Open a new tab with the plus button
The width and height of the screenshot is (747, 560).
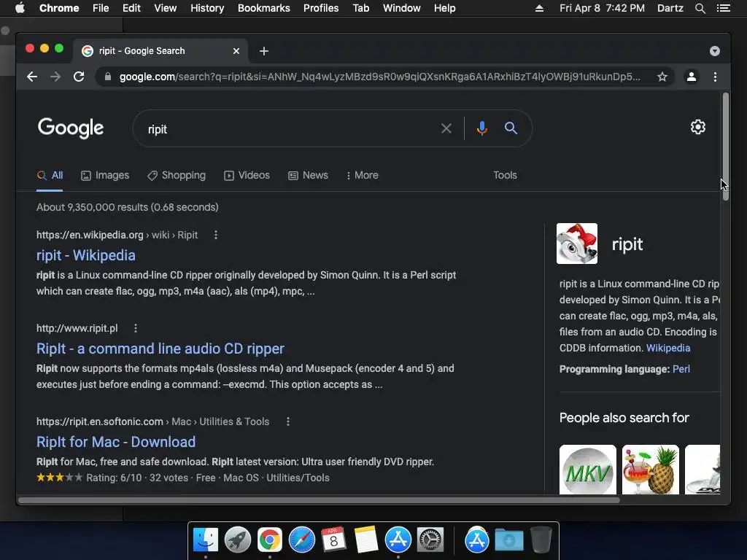pyautogui.click(x=264, y=51)
